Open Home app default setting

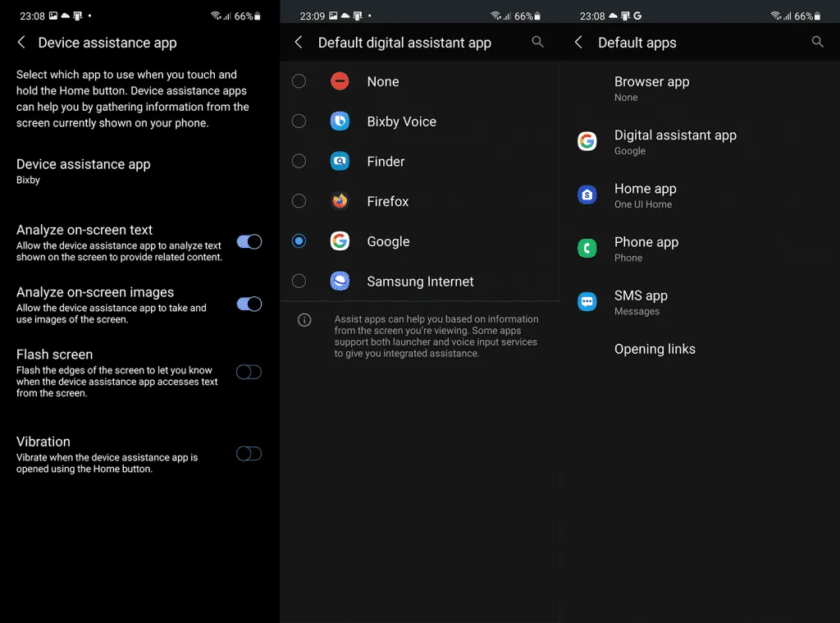[700, 195]
